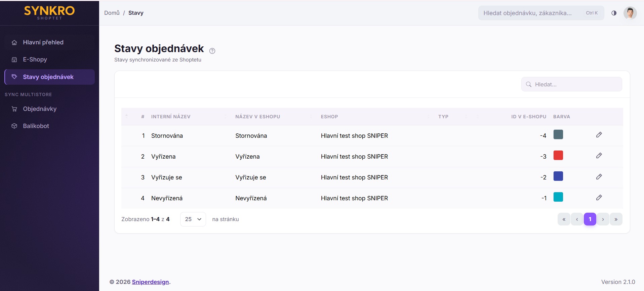Open the user avatar profile menu
This screenshot has width=644, height=291.
(x=630, y=13)
